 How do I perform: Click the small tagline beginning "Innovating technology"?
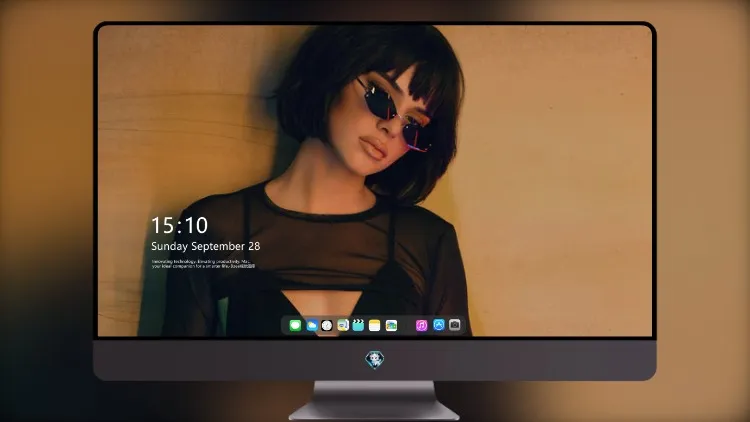click(x=203, y=264)
